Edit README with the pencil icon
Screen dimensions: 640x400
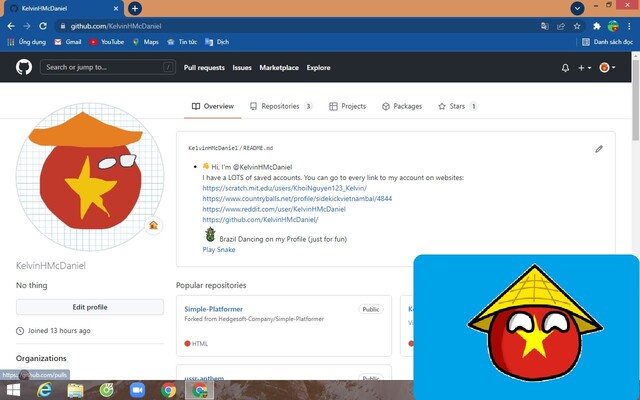pyautogui.click(x=599, y=149)
